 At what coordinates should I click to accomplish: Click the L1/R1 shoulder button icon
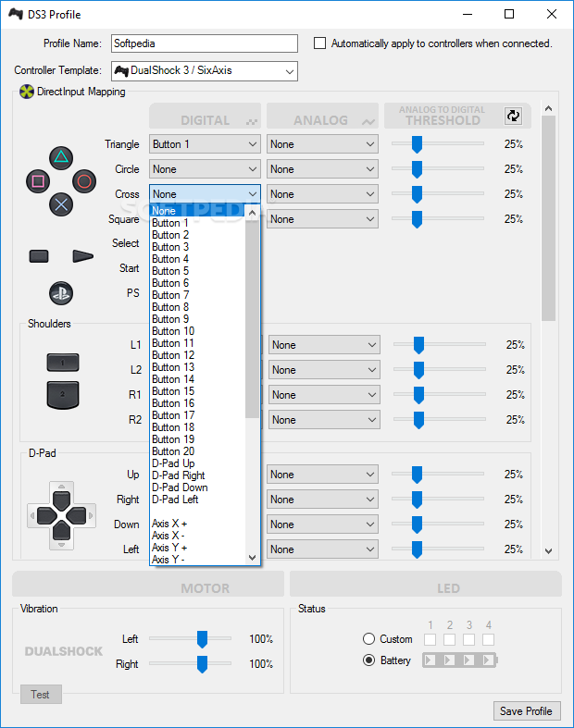tap(63, 362)
